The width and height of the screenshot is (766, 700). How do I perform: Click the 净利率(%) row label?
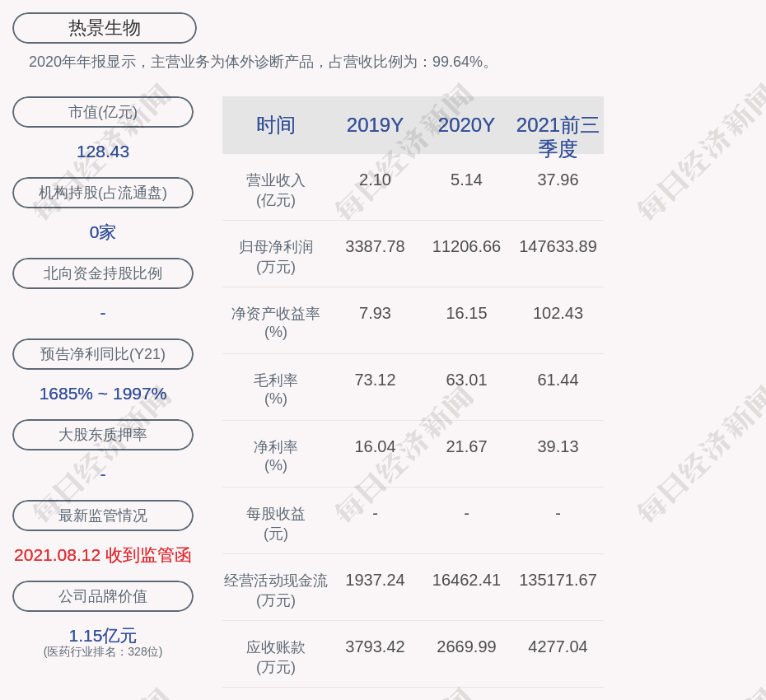tap(276, 456)
